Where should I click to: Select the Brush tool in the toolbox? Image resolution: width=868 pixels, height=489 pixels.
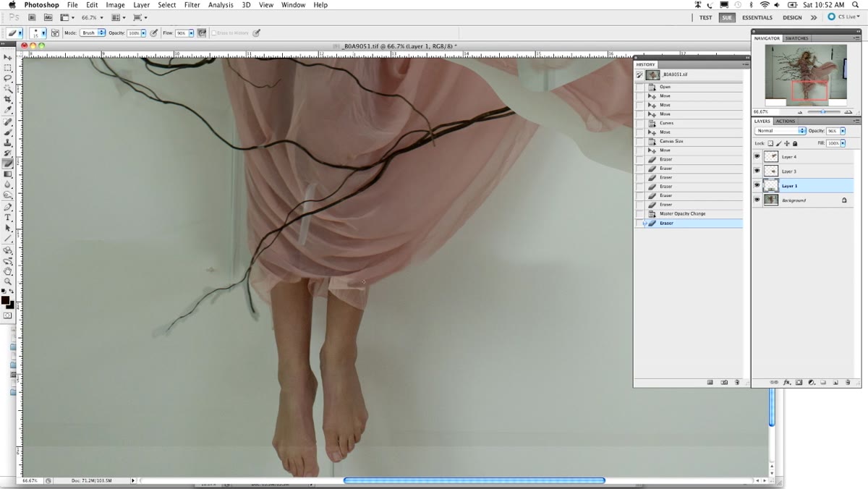[8, 132]
